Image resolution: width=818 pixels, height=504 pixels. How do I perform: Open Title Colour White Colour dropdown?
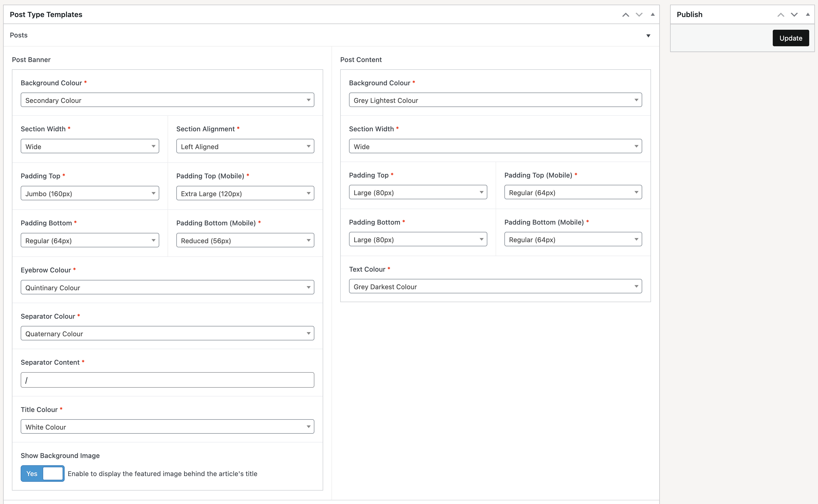167,427
